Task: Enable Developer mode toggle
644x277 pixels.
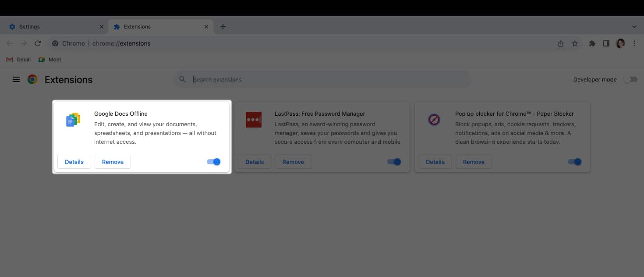Action: click(x=630, y=79)
